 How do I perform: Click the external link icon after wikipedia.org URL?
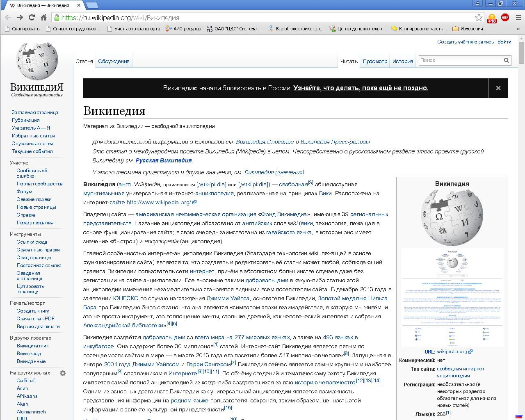pos(470,352)
